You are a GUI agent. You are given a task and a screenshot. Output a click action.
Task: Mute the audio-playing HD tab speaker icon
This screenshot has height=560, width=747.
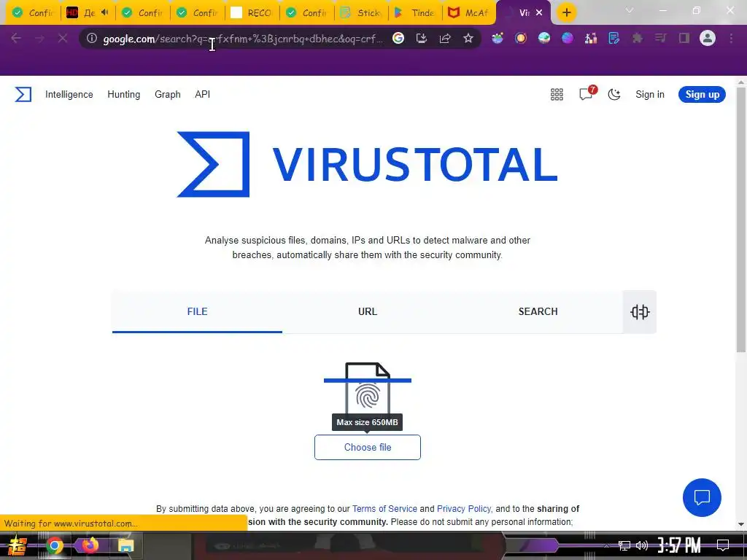point(105,12)
